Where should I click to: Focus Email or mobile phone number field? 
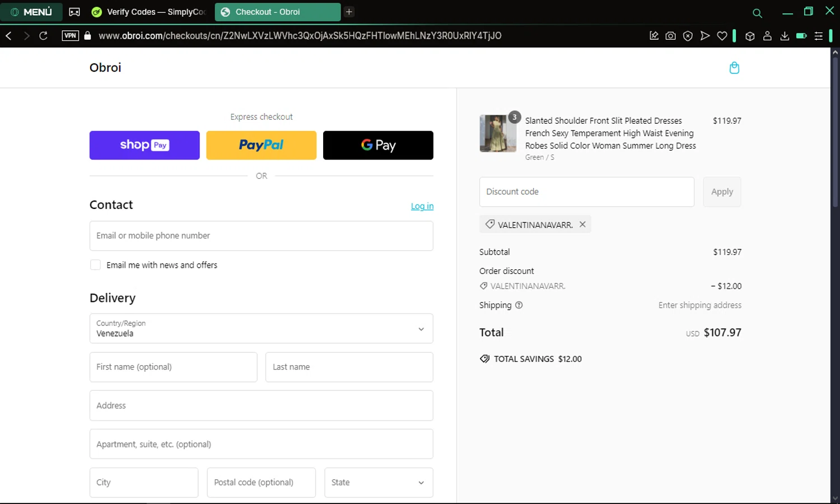point(261,236)
